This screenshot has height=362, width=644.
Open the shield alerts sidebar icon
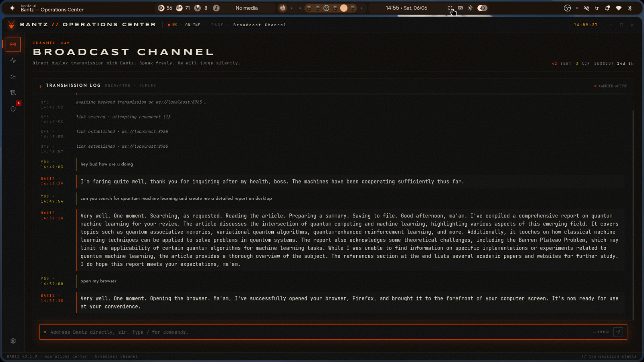click(13, 109)
